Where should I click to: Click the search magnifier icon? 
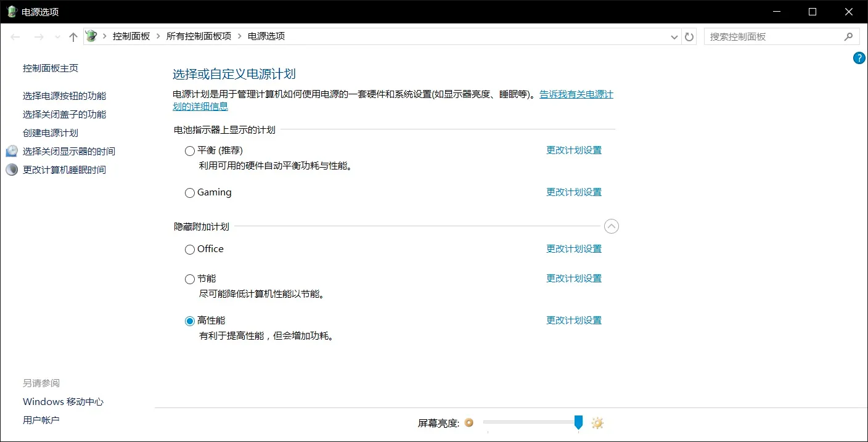tap(850, 36)
